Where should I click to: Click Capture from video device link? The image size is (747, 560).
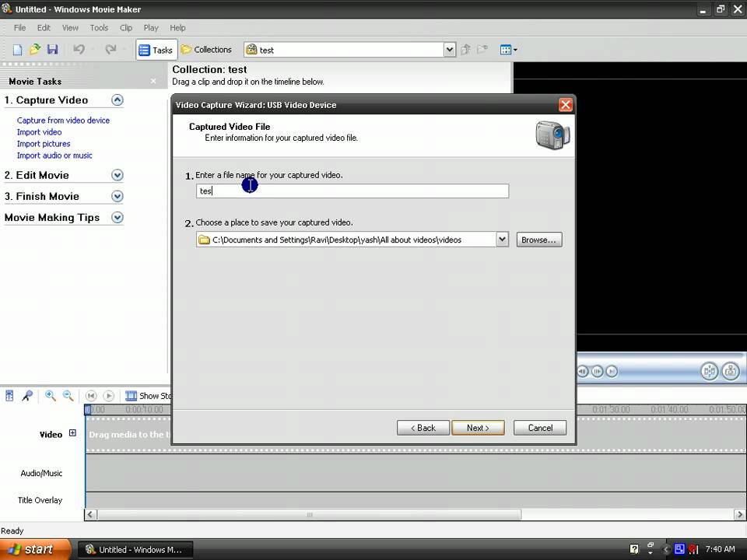click(63, 121)
